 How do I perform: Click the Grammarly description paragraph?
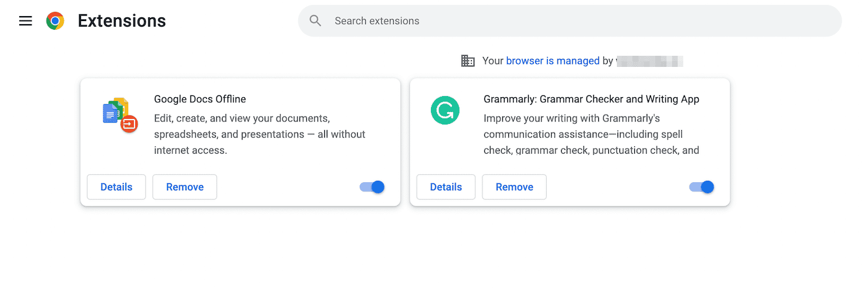pyautogui.click(x=591, y=134)
